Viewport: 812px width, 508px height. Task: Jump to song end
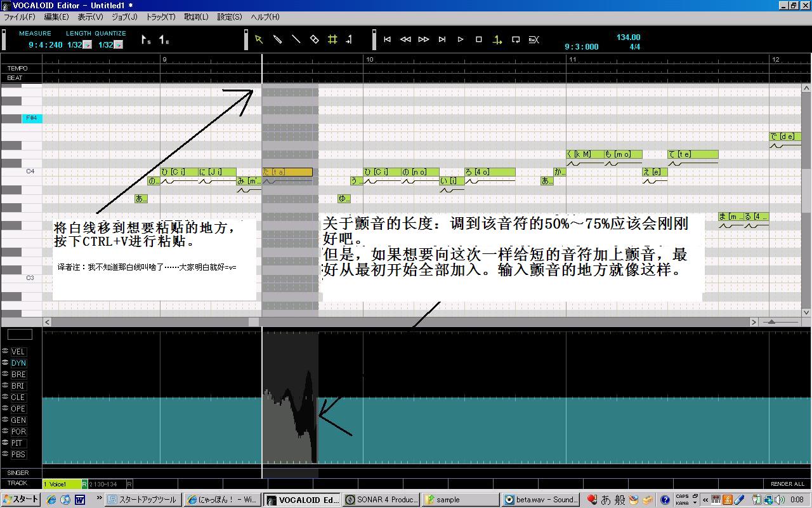tap(442, 39)
